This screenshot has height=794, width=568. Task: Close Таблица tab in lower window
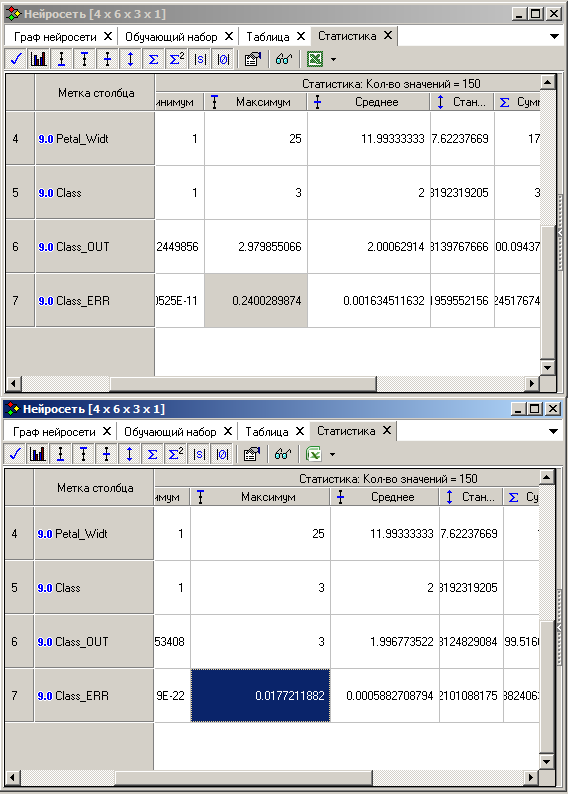(x=300, y=431)
